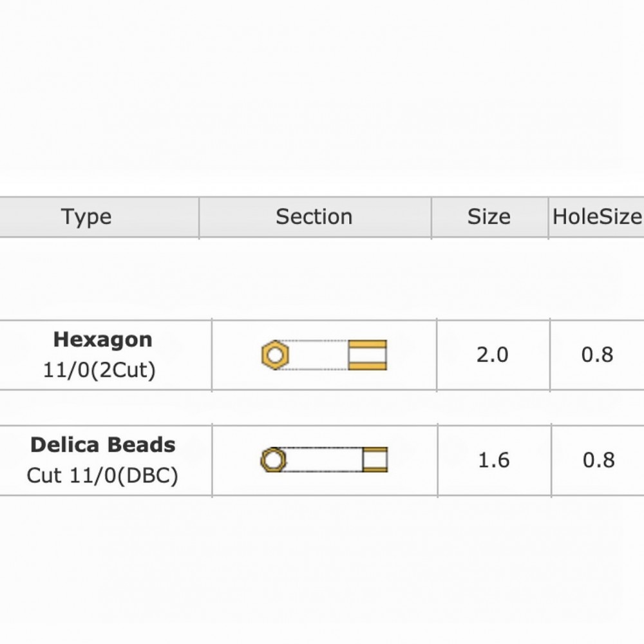Click the Cut 11/0(DBC) subtitle text
The image size is (644, 644).
(x=102, y=476)
